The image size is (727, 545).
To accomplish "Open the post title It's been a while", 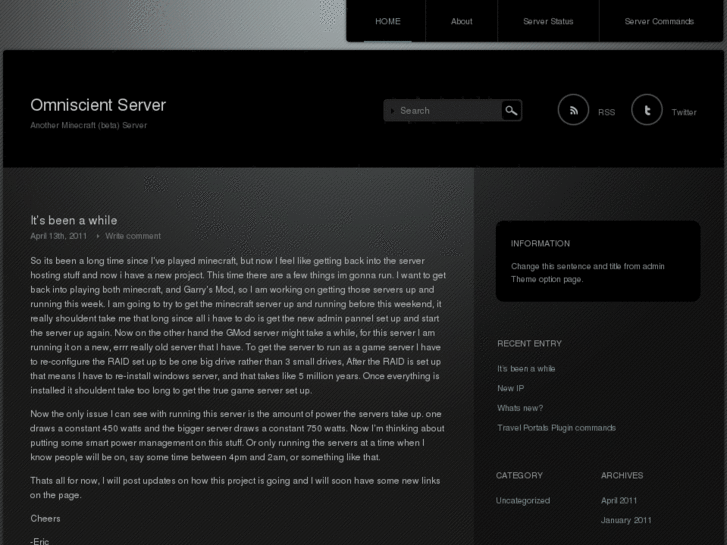I will click(x=74, y=220).
